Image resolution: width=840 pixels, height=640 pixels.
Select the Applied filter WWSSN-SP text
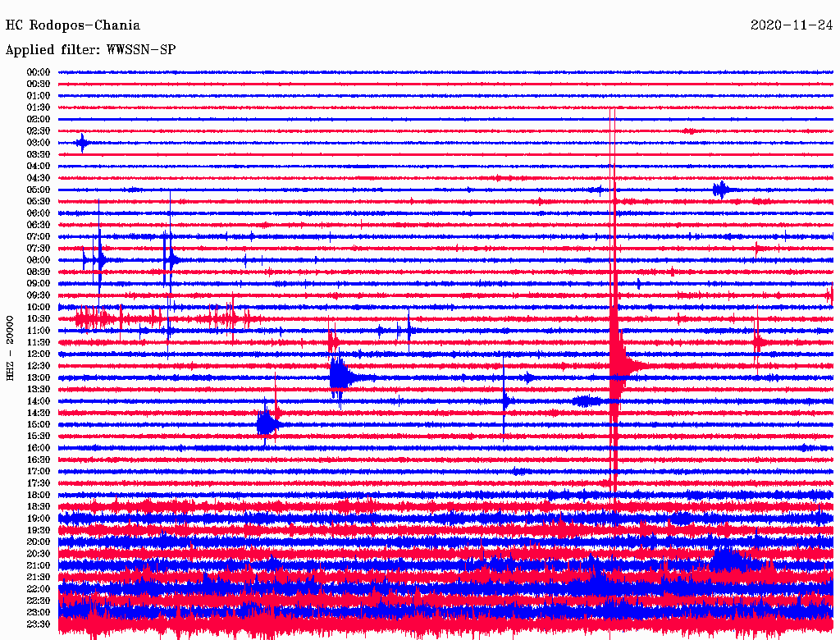point(90,50)
